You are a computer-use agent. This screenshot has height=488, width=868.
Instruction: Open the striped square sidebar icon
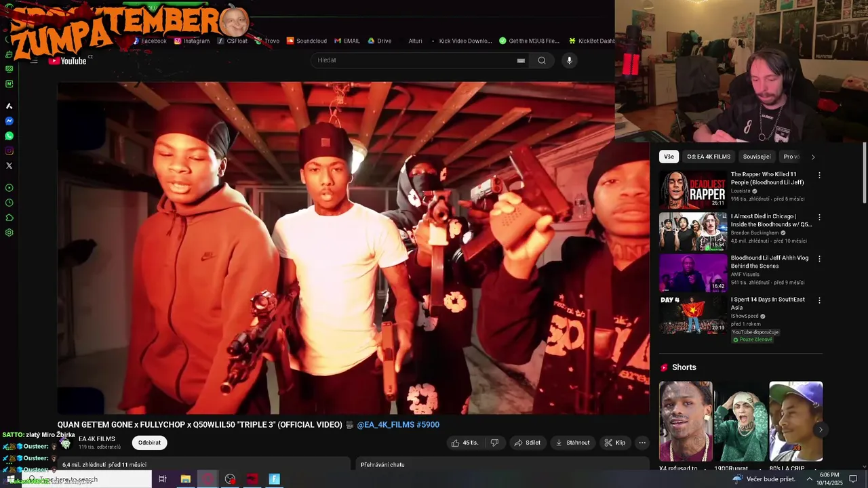9,69
